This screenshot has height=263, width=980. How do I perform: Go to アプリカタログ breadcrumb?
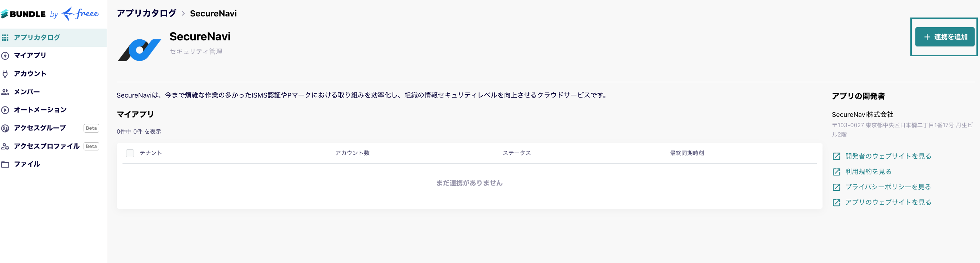tap(146, 13)
